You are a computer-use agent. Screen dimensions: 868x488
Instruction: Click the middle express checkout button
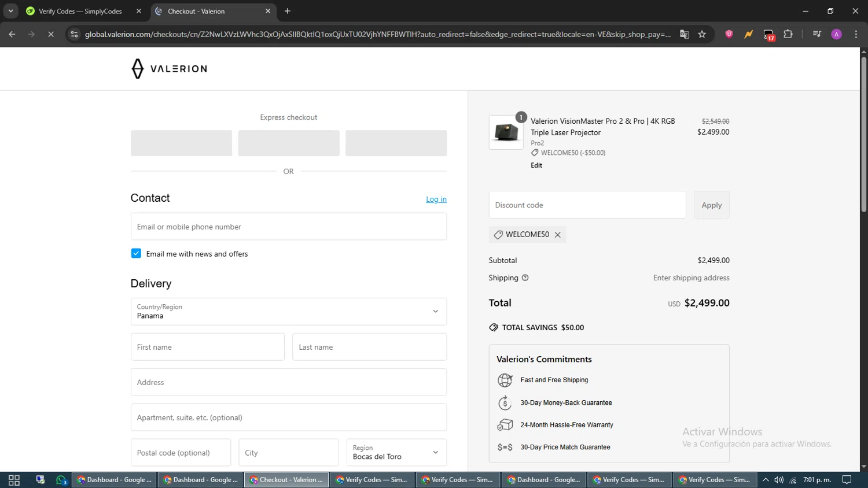tap(289, 143)
